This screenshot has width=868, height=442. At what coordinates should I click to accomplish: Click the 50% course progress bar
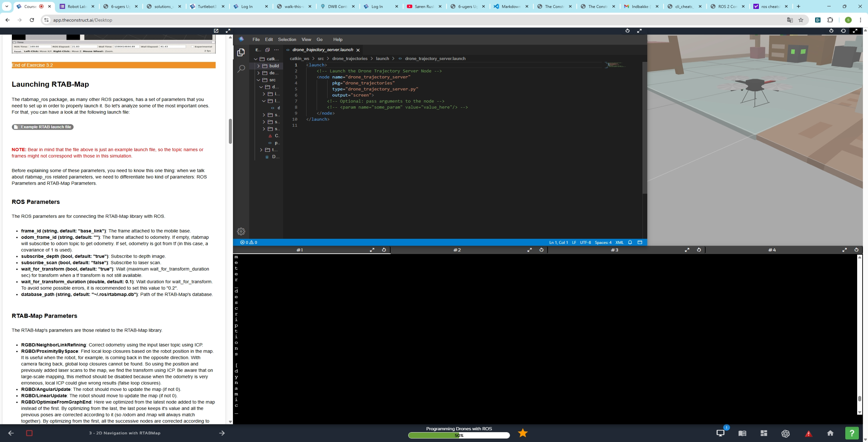tap(459, 436)
